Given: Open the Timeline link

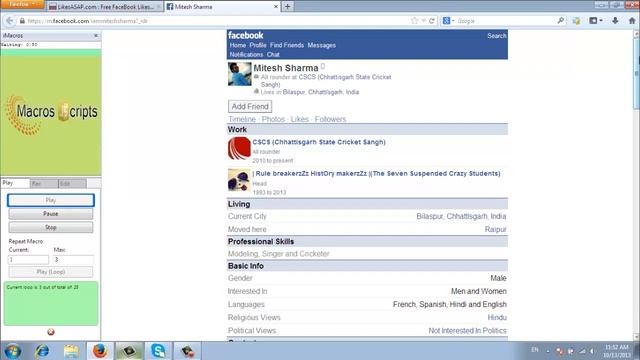Looking at the screenshot, I should [242, 119].
